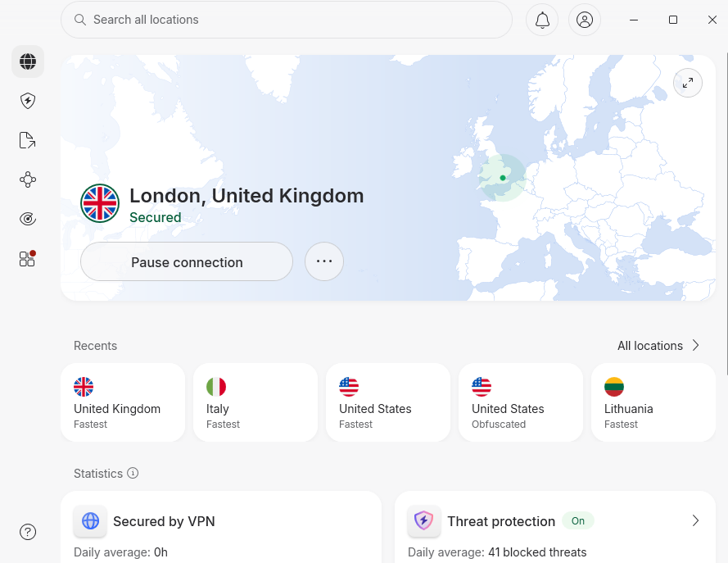The height and width of the screenshot is (563, 728).
Task: Expand the map to full view
Action: click(x=688, y=83)
